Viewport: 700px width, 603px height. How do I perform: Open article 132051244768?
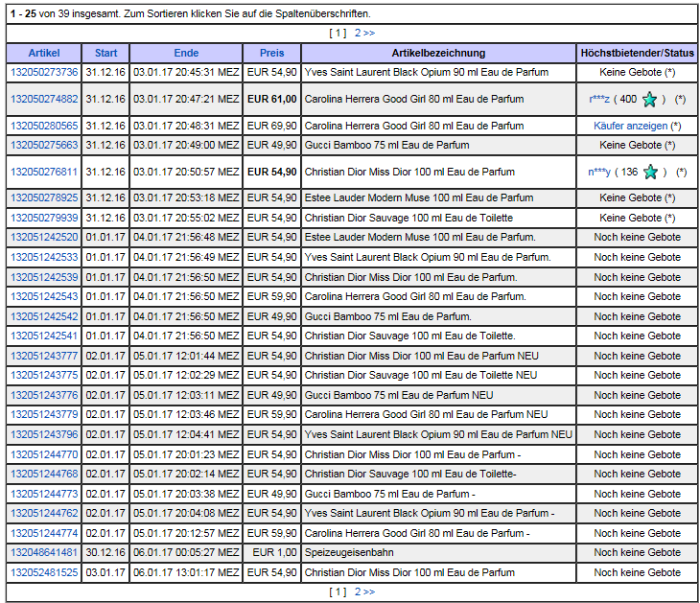click(44, 474)
